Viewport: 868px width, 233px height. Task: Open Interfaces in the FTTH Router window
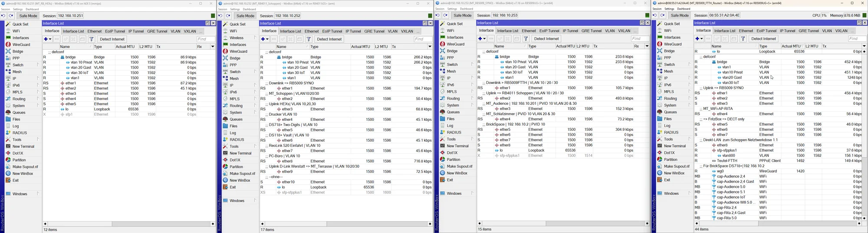[672, 37]
